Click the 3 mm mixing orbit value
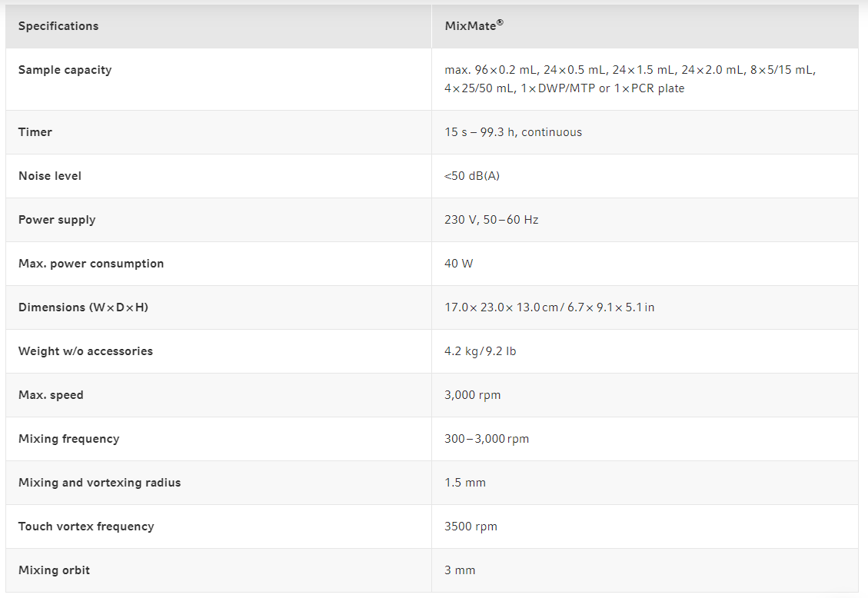 (460, 570)
